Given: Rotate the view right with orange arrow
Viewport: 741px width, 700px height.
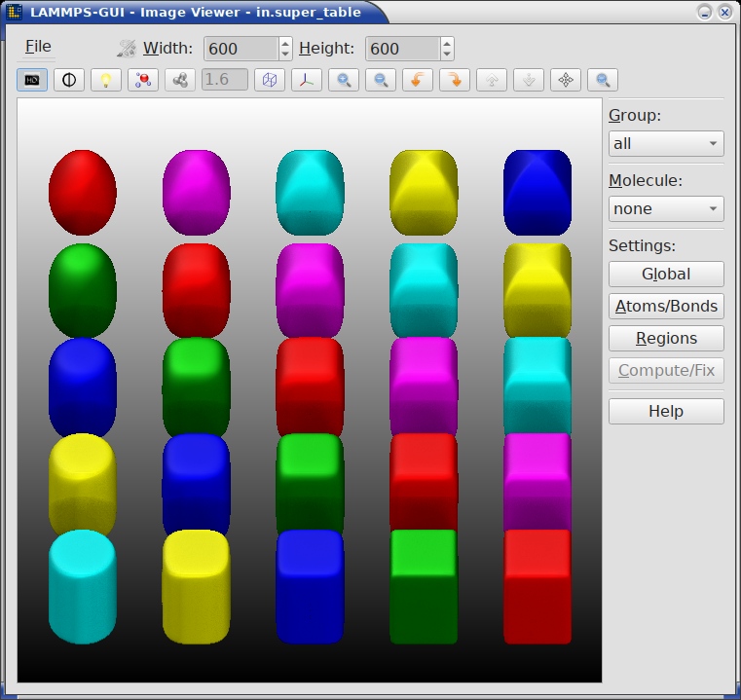Looking at the screenshot, I should tap(455, 80).
